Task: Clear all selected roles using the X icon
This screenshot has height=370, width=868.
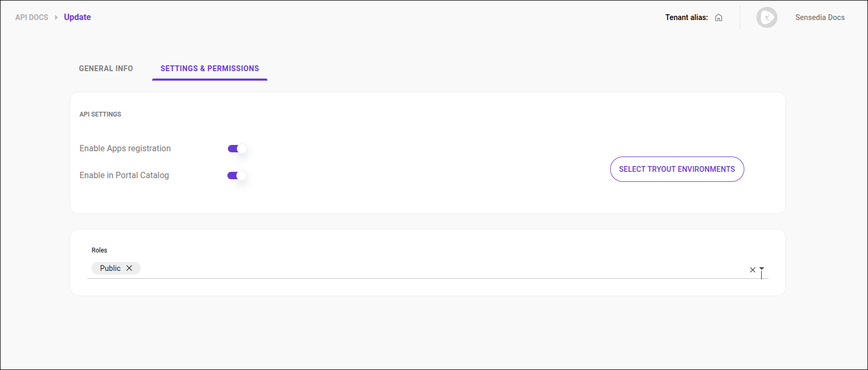Action: click(752, 269)
